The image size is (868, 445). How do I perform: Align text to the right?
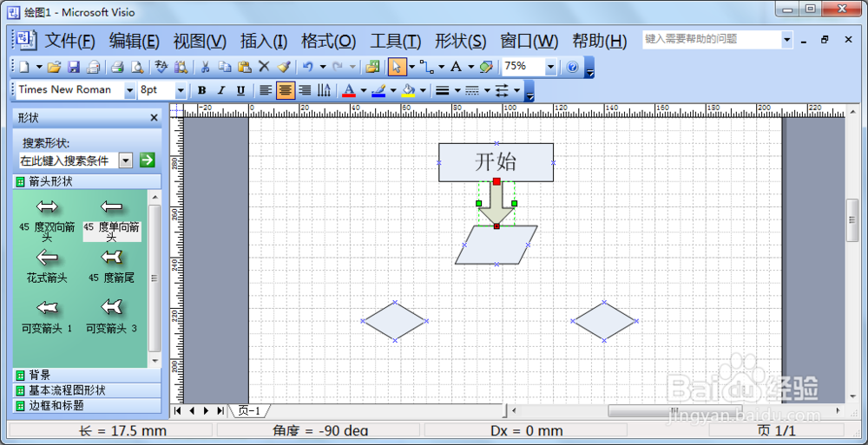pos(305,90)
